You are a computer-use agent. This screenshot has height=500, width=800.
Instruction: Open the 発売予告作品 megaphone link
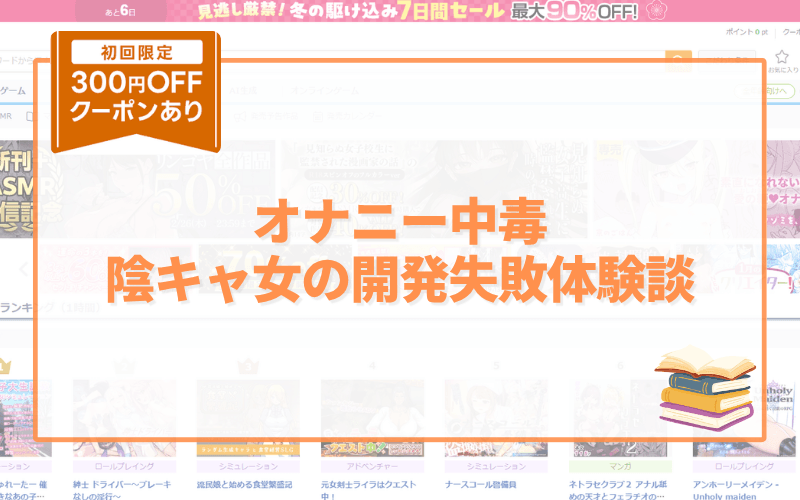point(266,116)
